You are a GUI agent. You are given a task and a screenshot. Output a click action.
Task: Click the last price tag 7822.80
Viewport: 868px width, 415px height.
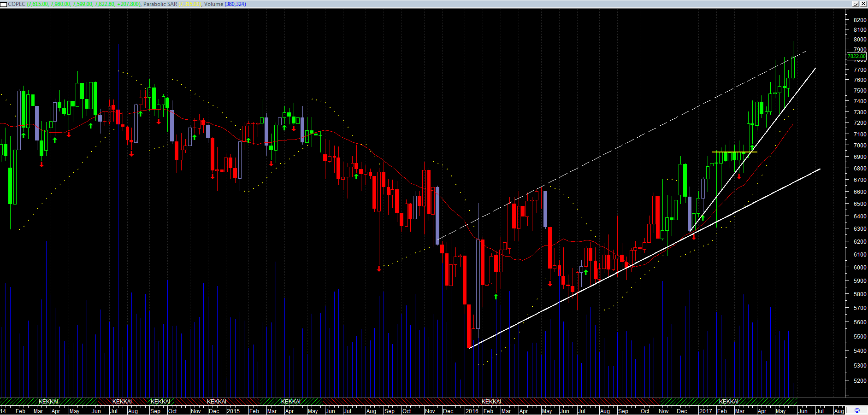[x=856, y=56]
